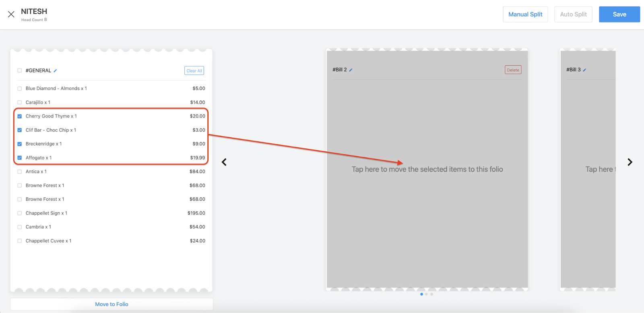Screen dimensions: 644x313
Task: Select the first carousel page dot
Action: 421,294
